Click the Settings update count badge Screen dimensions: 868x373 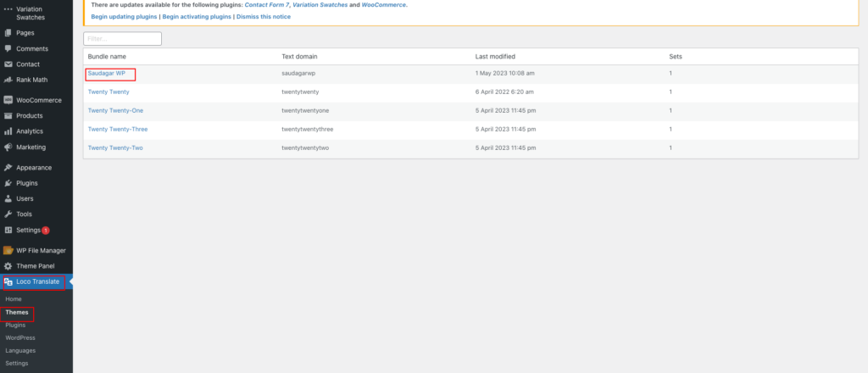coord(46,231)
